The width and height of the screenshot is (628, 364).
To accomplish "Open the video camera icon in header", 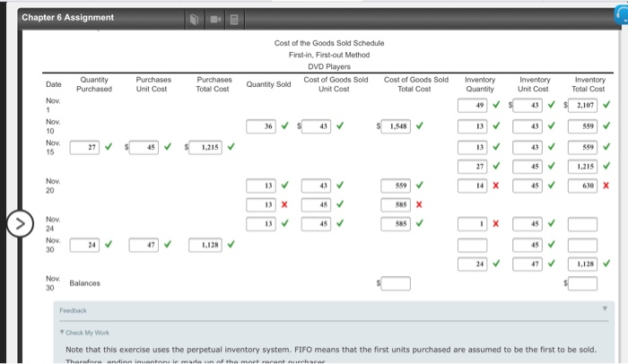I will 215,19.
